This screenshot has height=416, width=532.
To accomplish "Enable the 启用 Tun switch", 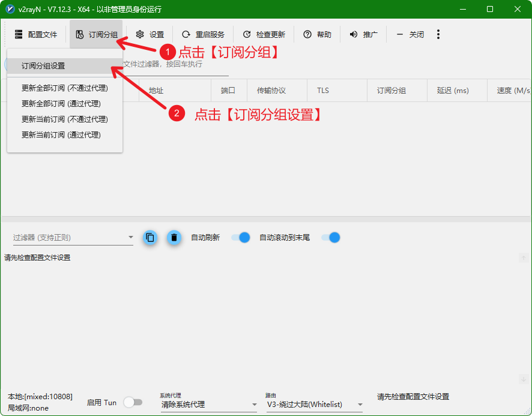I will 133,402.
